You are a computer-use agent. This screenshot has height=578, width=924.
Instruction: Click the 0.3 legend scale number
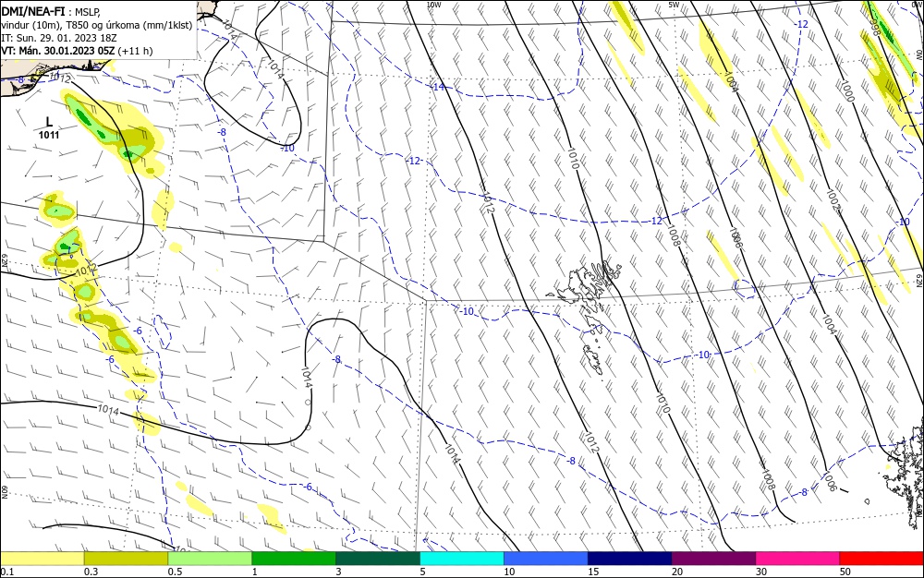coord(91,572)
